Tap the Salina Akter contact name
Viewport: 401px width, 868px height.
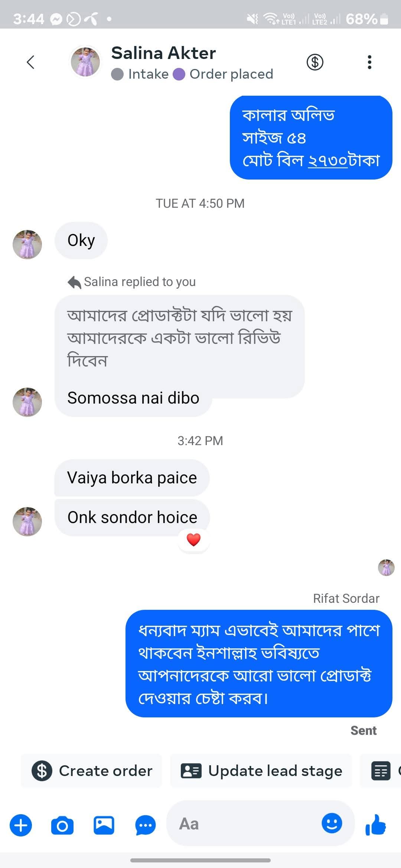(x=163, y=53)
